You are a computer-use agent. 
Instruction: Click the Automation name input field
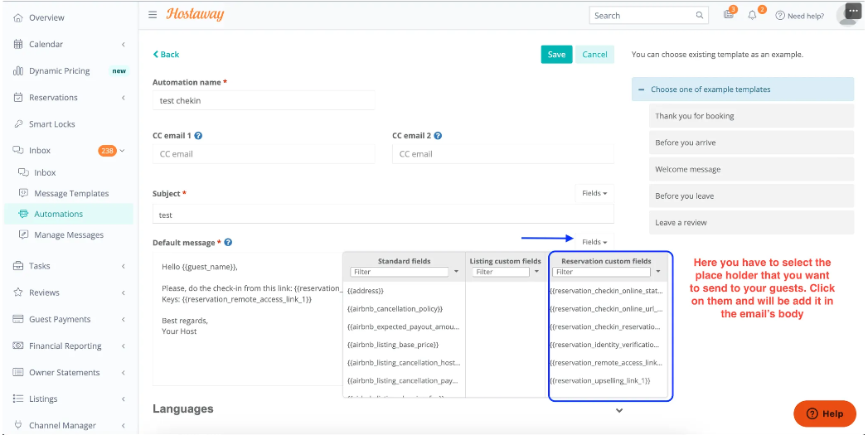pyautogui.click(x=263, y=100)
